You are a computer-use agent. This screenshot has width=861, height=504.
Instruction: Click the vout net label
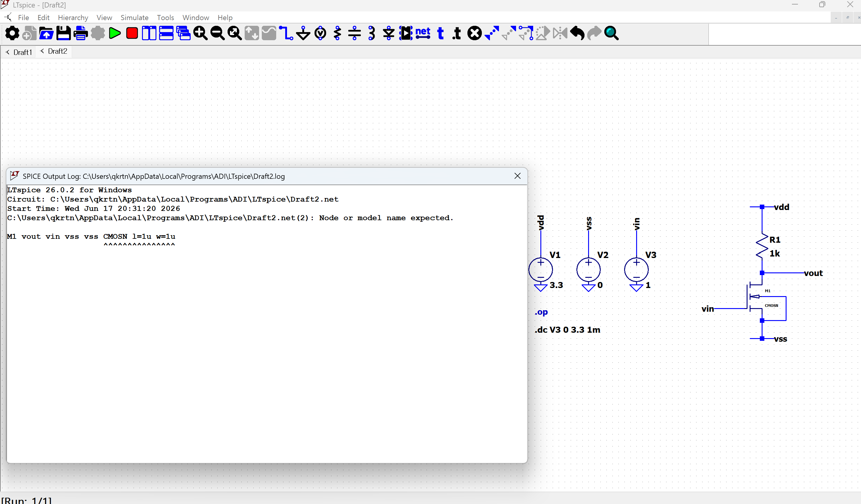pos(813,273)
